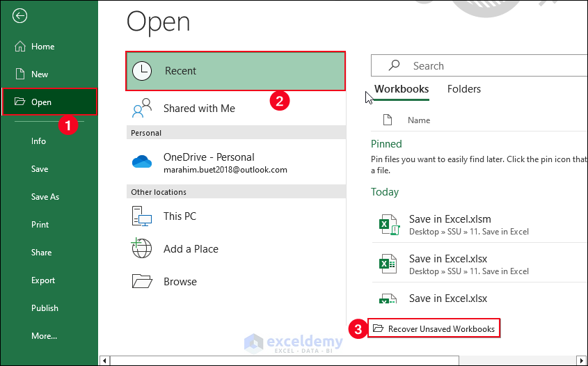588x366 pixels.
Task: Click the back arrow icon
Action: tap(19, 16)
